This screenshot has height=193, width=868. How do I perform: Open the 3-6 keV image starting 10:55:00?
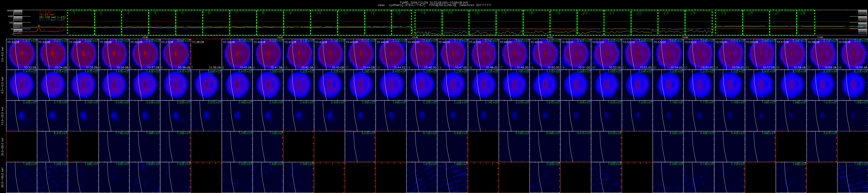[729, 54]
